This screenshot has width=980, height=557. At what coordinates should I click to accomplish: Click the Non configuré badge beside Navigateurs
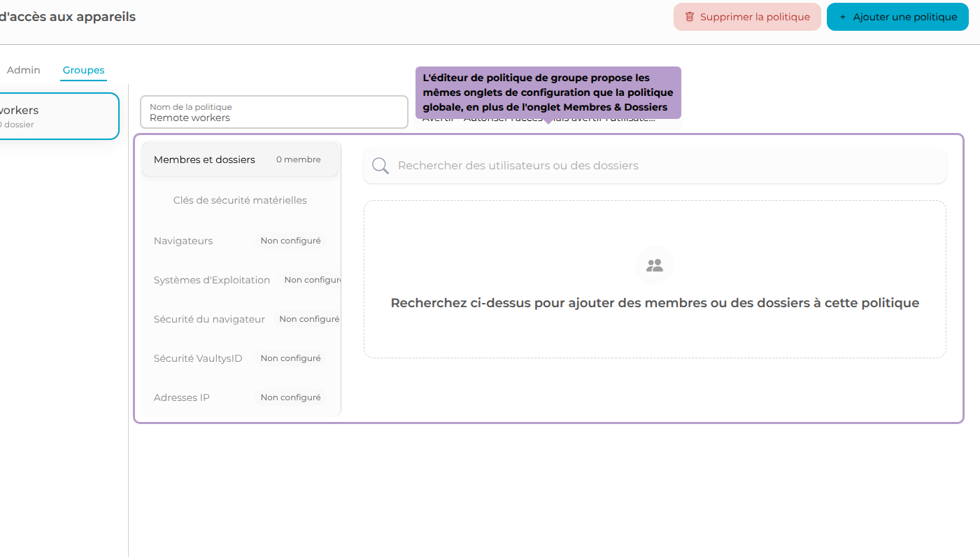coord(291,241)
